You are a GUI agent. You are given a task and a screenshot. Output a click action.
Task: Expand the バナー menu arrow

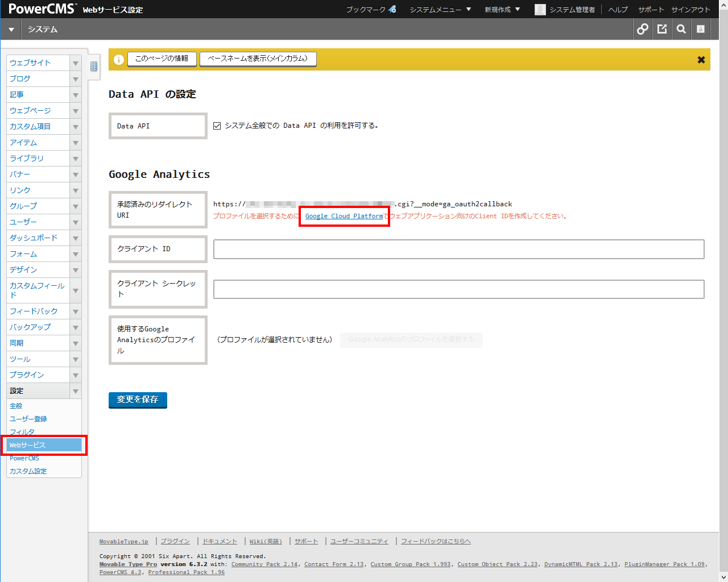pyautogui.click(x=76, y=174)
